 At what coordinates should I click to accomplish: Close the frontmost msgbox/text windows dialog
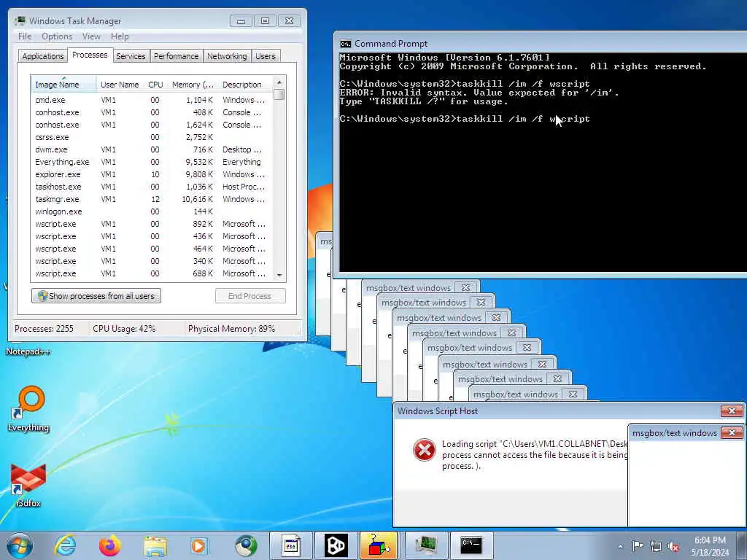[732, 432]
